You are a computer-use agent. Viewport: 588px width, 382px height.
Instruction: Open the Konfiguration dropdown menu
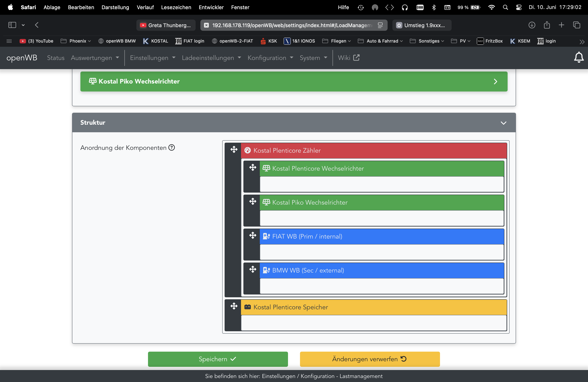point(270,58)
